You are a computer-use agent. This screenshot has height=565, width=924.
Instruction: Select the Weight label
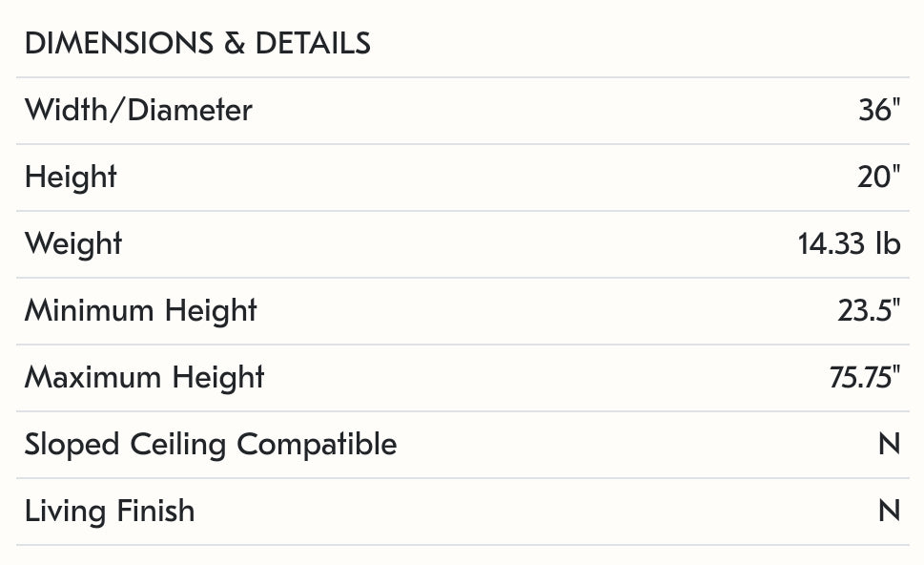click(73, 244)
